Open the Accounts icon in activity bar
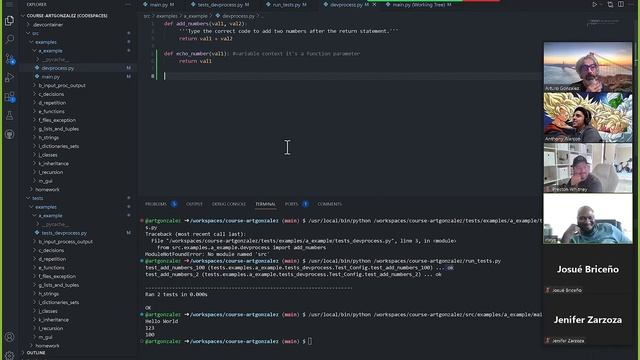The image size is (640, 360). [x=9, y=337]
